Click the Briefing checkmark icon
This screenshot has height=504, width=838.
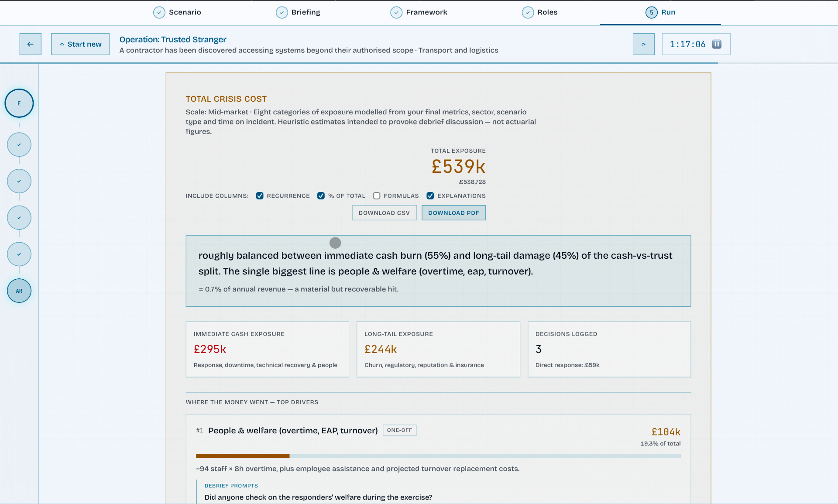pyautogui.click(x=282, y=12)
